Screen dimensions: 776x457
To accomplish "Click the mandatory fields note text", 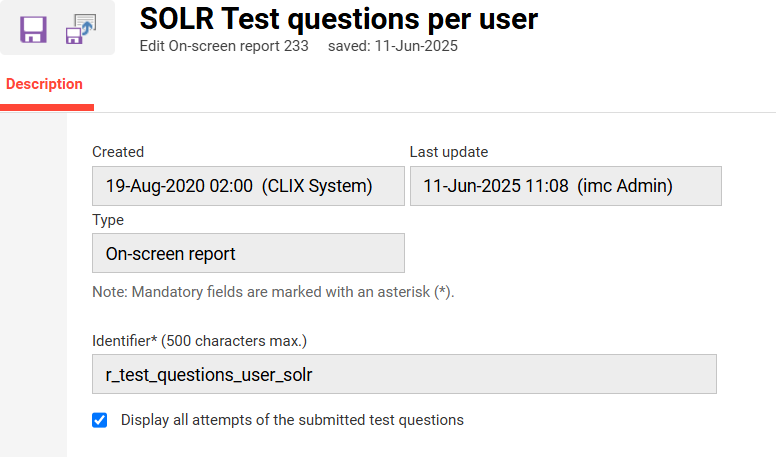I will (x=273, y=292).
